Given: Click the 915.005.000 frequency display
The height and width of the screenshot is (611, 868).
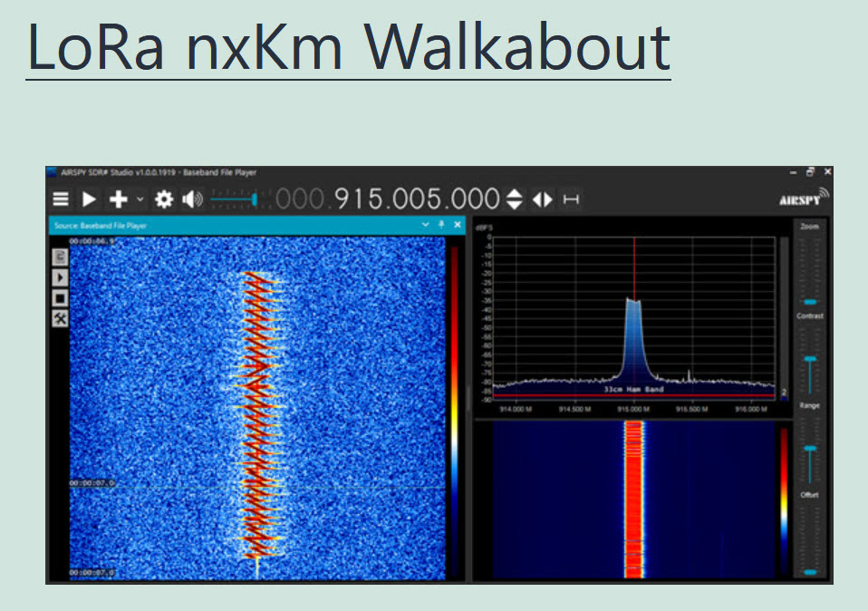Looking at the screenshot, I should 417,199.
